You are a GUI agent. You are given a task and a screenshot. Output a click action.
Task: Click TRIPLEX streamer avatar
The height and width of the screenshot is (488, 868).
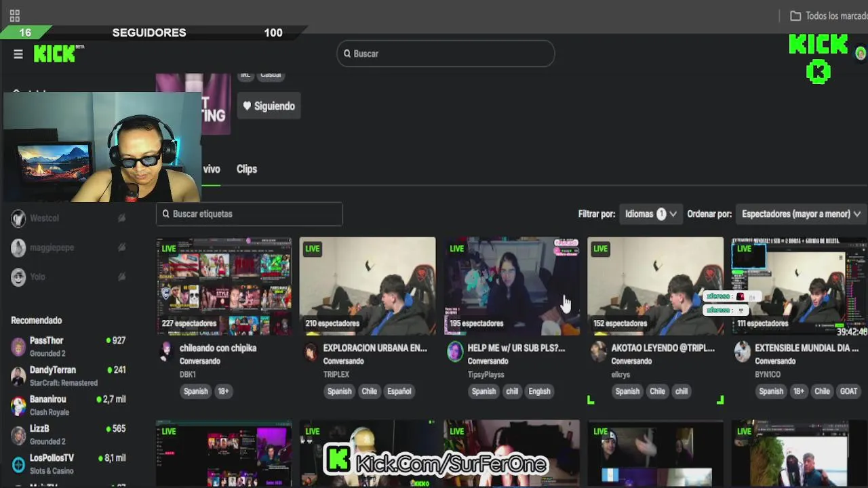point(310,352)
